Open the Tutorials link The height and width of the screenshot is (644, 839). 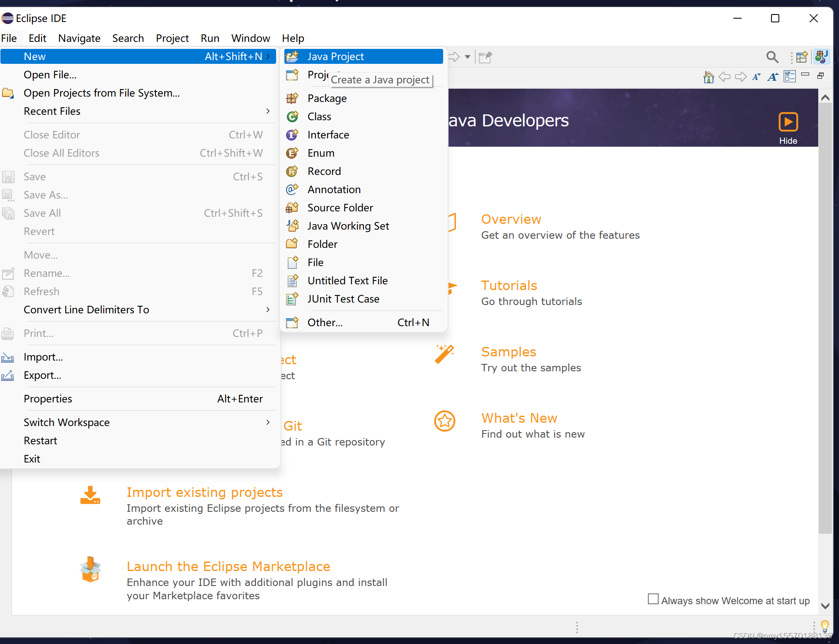[x=509, y=286]
